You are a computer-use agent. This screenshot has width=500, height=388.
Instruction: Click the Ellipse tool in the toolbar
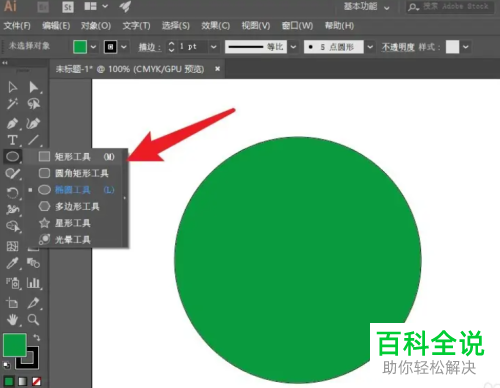(x=12, y=156)
